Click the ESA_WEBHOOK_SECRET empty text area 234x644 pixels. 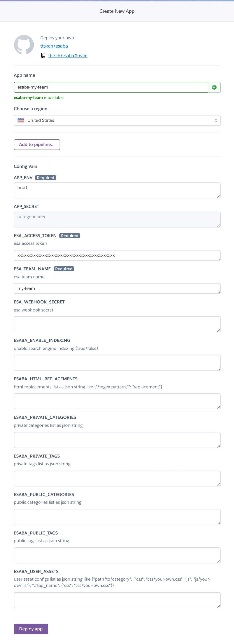pyautogui.click(x=117, y=324)
